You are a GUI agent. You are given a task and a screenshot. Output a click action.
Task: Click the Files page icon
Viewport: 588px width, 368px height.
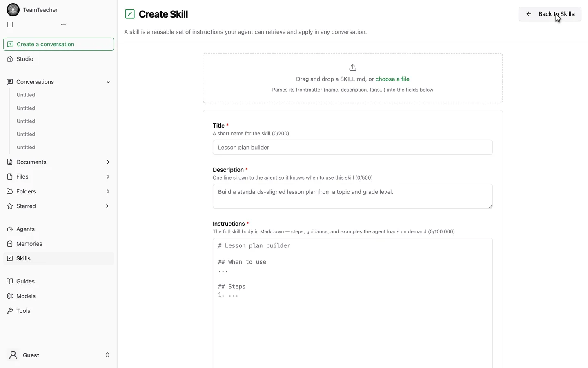10,177
